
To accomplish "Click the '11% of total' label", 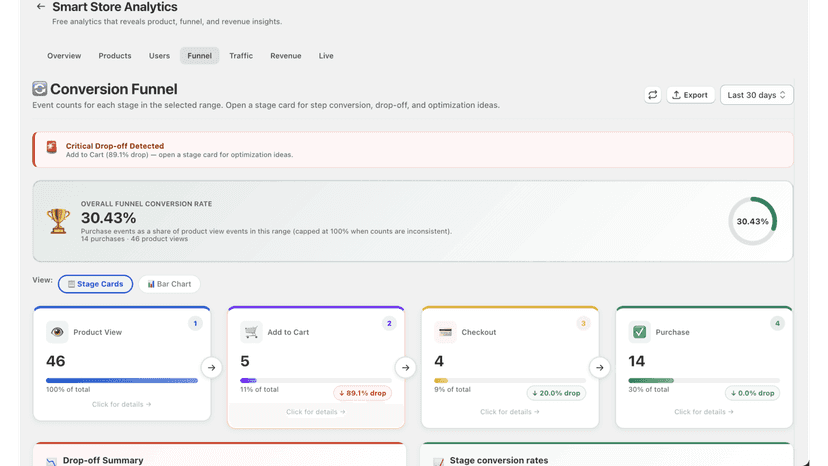I will tap(259, 389).
